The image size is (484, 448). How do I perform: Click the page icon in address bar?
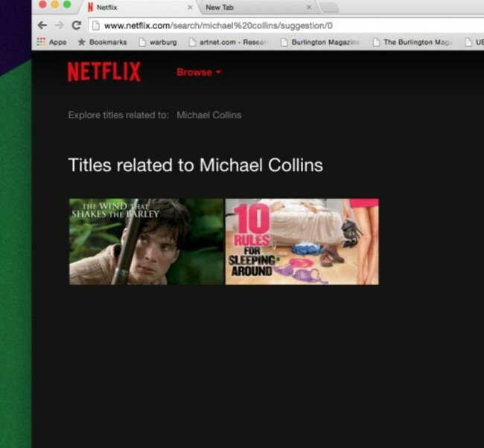click(x=96, y=25)
